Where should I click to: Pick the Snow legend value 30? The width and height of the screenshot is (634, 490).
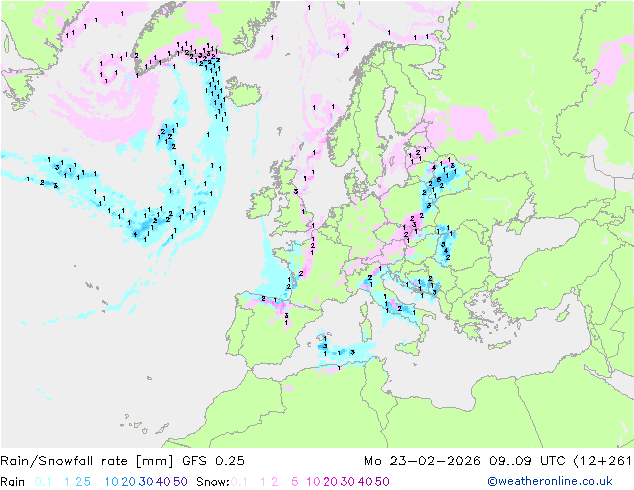(x=348, y=482)
